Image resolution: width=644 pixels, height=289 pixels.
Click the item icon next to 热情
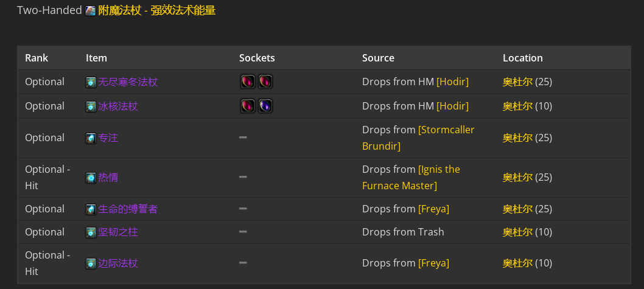pos(91,178)
